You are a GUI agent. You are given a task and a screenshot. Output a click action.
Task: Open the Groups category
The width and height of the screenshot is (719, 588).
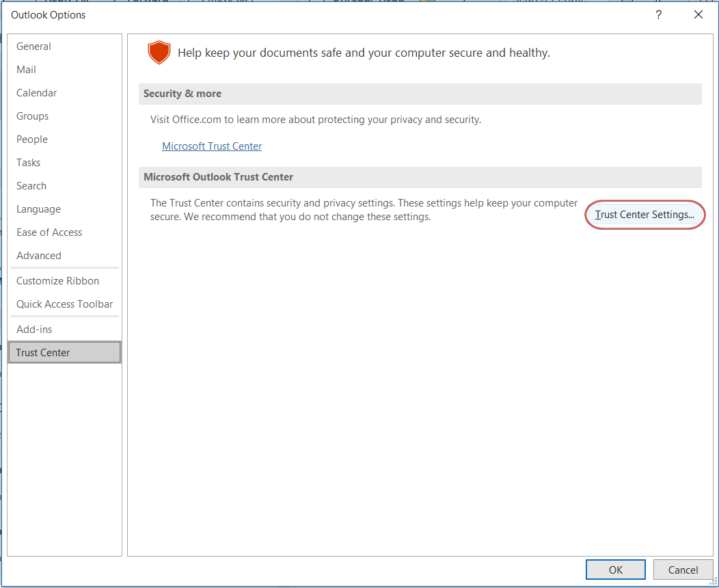65,116
